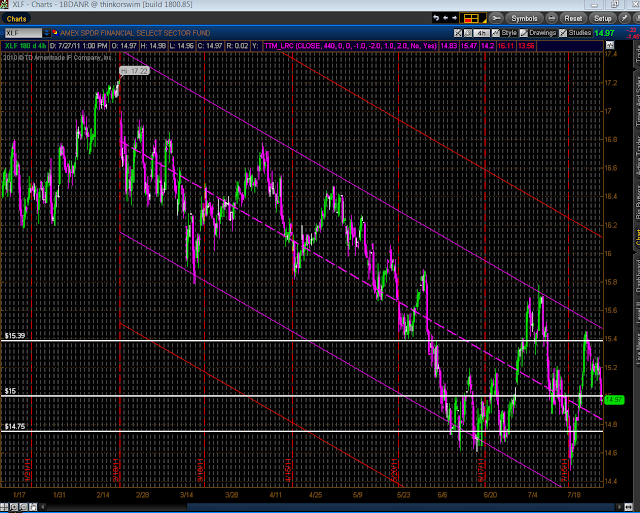The image size is (640, 513).
Task: Click the Reset button
Action: coord(573,18)
